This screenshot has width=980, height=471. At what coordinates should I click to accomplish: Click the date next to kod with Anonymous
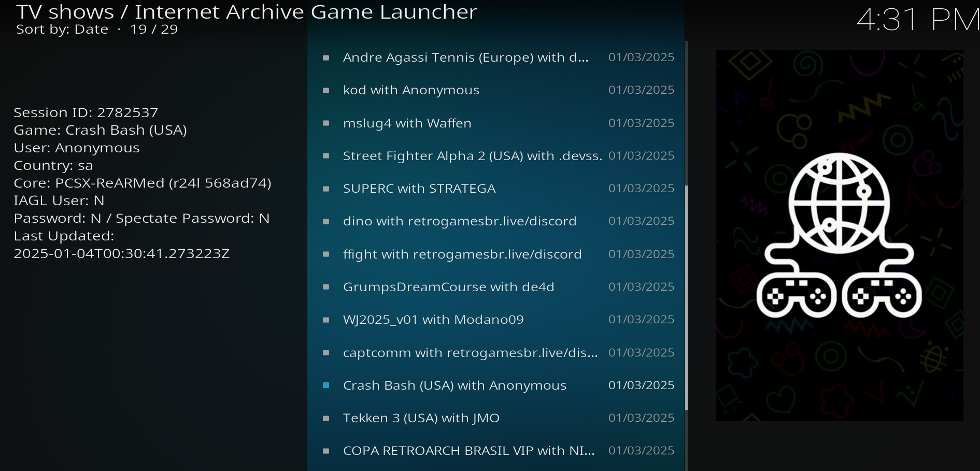641,90
